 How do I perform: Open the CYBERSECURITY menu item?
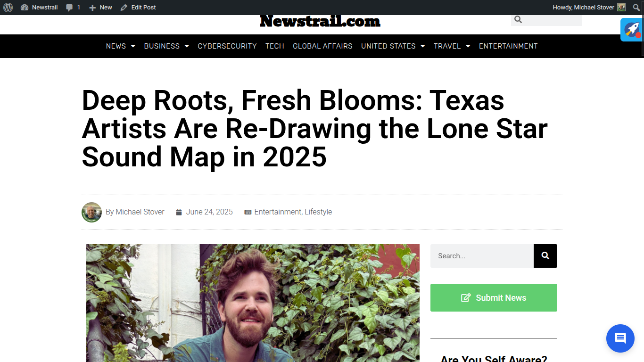point(227,46)
